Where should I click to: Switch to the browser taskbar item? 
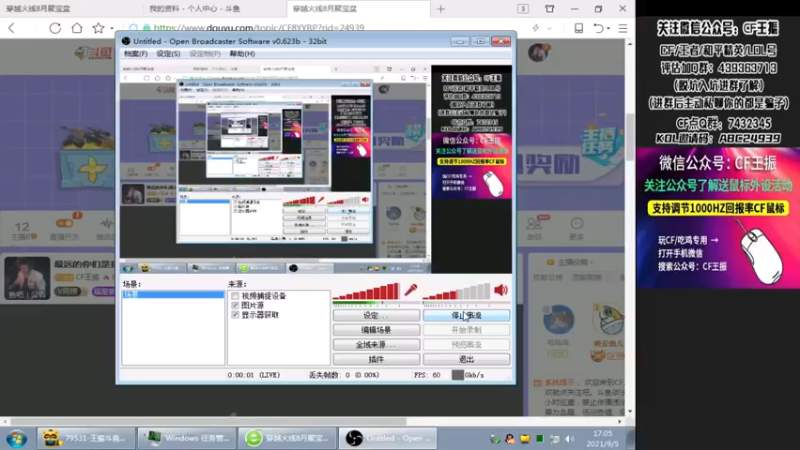[x=287, y=438]
